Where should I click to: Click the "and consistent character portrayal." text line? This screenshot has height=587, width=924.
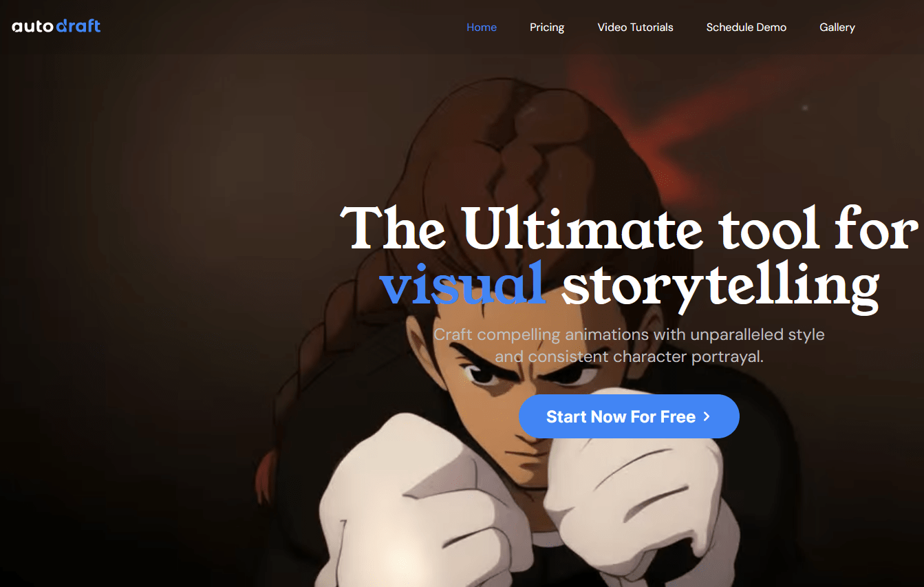[629, 357]
